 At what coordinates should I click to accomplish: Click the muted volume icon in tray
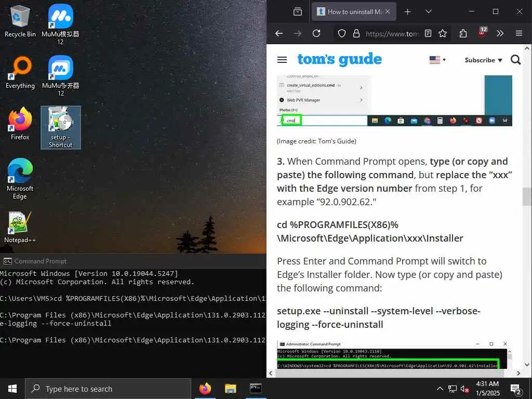pyautogui.click(x=465, y=389)
